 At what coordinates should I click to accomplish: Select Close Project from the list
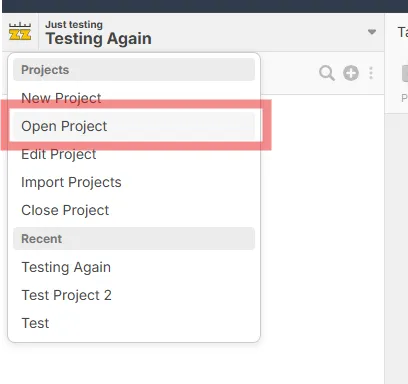coord(65,210)
